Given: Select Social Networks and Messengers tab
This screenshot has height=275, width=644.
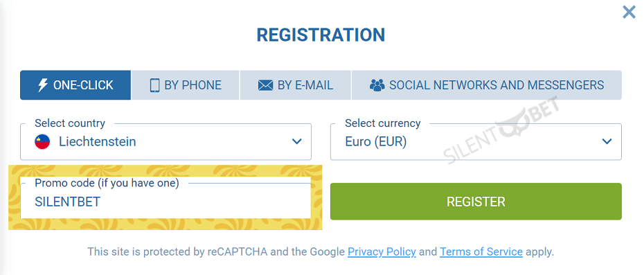Looking at the screenshot, I should point(487,85).
